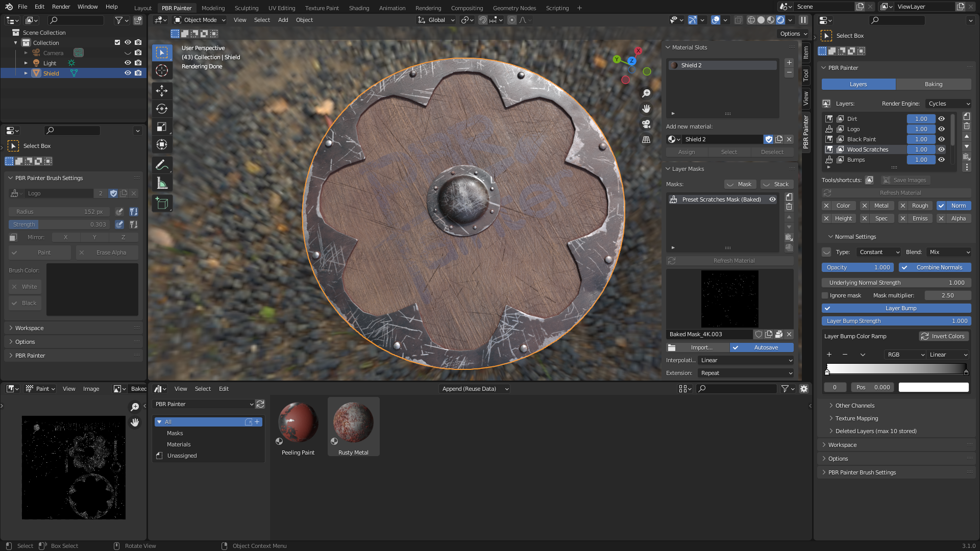Toggle camera view in the viewport
Screen dimensions: 980x551
pyautogui.click(x=646, y=124)
